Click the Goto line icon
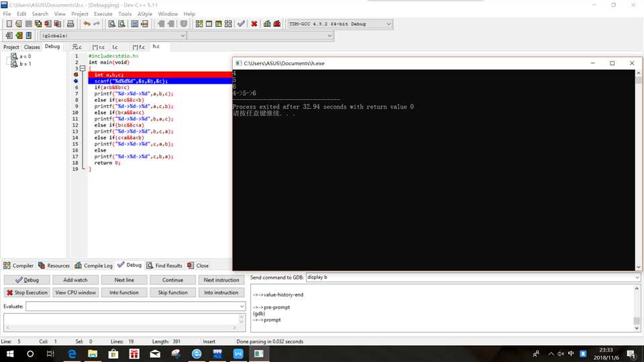 point(144,24)
